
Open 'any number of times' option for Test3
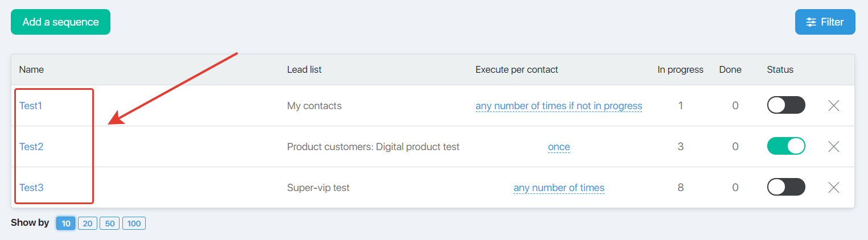559,188
